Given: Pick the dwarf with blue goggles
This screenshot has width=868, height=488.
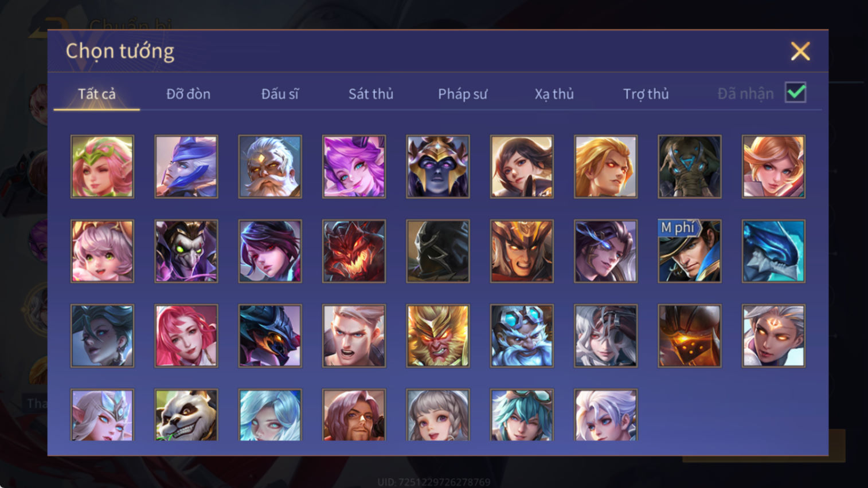Looking at the screenshot, I should (522, 336).
